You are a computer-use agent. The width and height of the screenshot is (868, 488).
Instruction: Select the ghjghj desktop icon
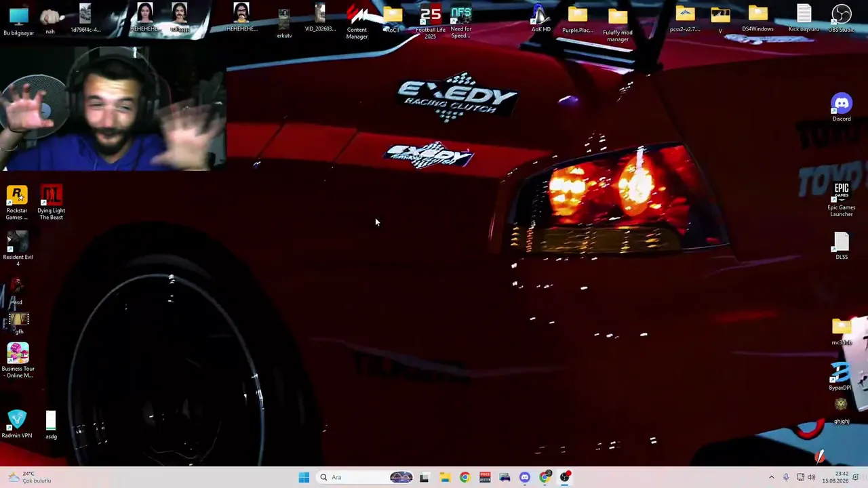coord(842,411)
